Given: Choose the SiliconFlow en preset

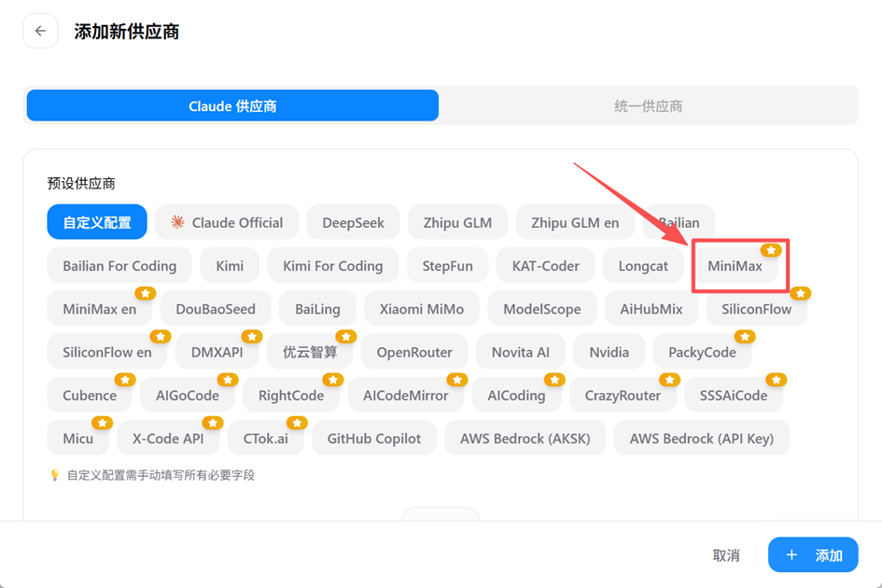Looking at the screenshot, I should pos(107,352).
